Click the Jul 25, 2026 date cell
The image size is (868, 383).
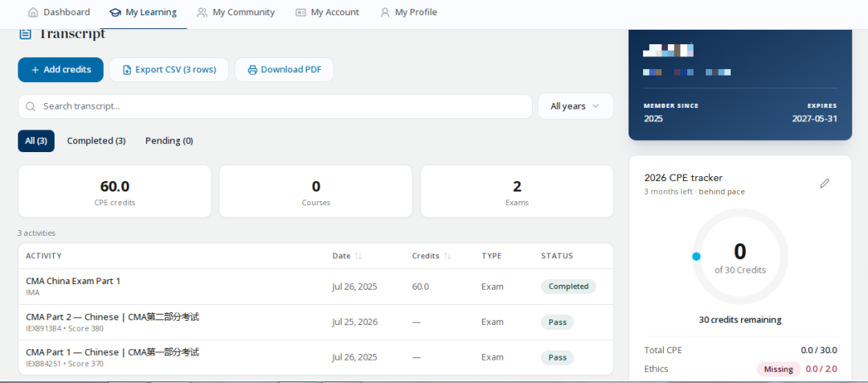click(x=355, y=322)
